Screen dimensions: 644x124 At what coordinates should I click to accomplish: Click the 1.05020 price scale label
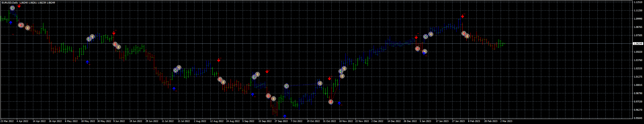[638, 52]
